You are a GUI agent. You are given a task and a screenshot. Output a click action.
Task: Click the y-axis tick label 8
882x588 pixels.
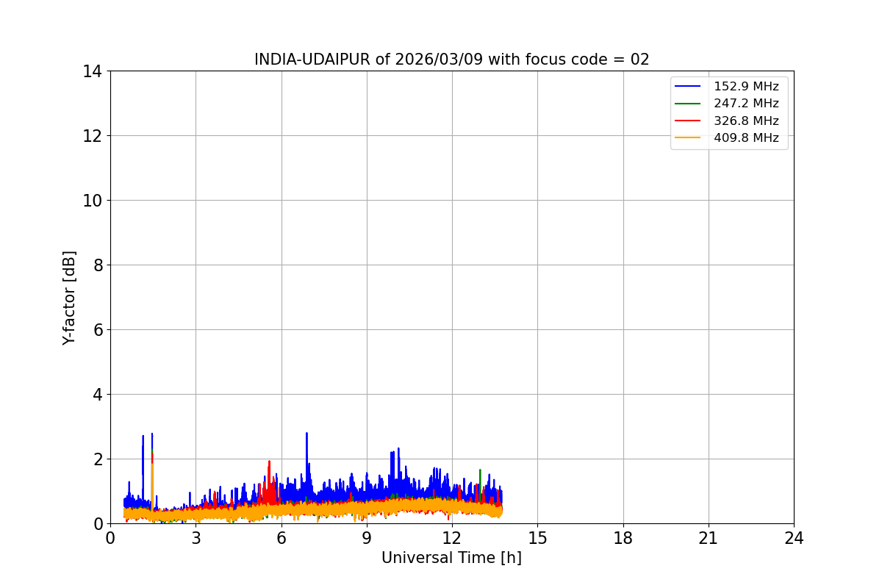tap(96, 265)
